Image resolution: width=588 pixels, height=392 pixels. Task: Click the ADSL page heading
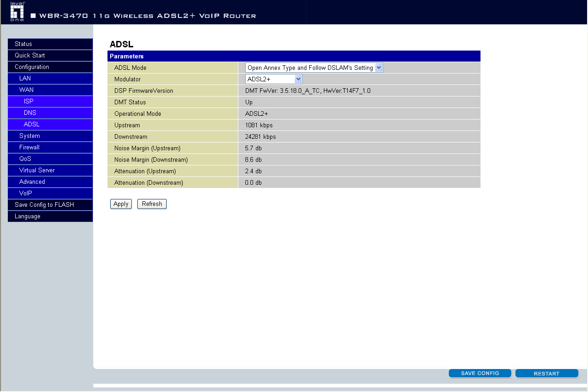pos(121,45)
